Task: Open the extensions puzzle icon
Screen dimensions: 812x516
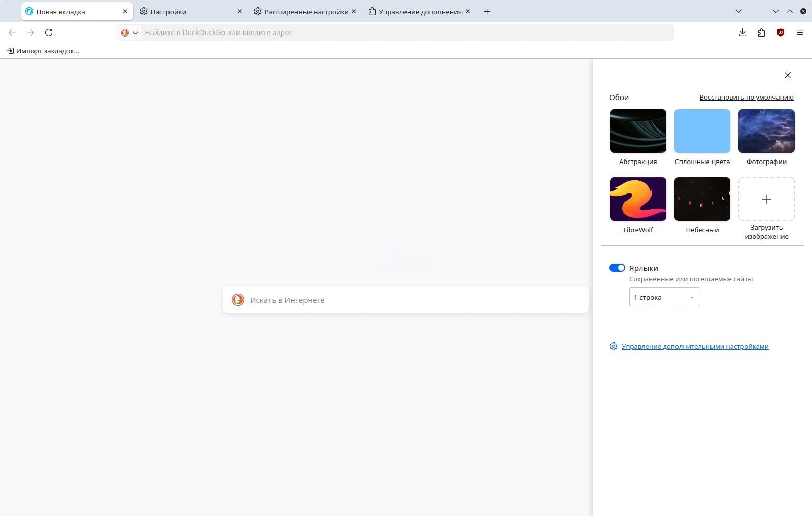Action: [x=761, y=33]
